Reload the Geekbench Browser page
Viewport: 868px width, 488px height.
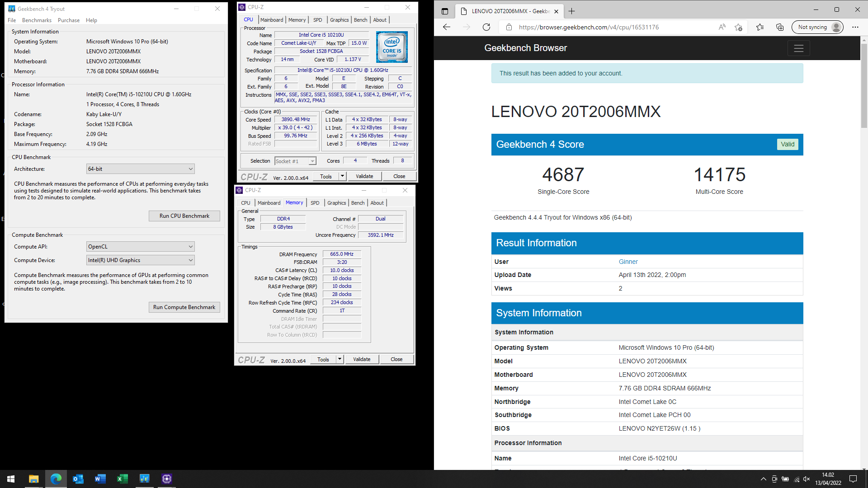[x=486, y=27]
